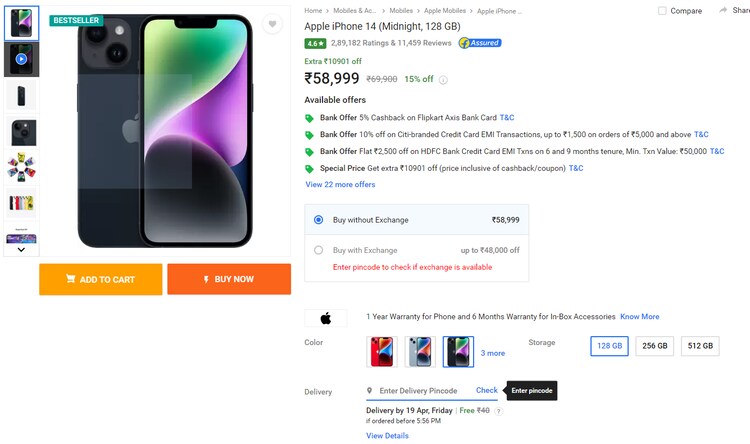Show 3 more color options
The image size is (750, 444).
tap(493, 353)
